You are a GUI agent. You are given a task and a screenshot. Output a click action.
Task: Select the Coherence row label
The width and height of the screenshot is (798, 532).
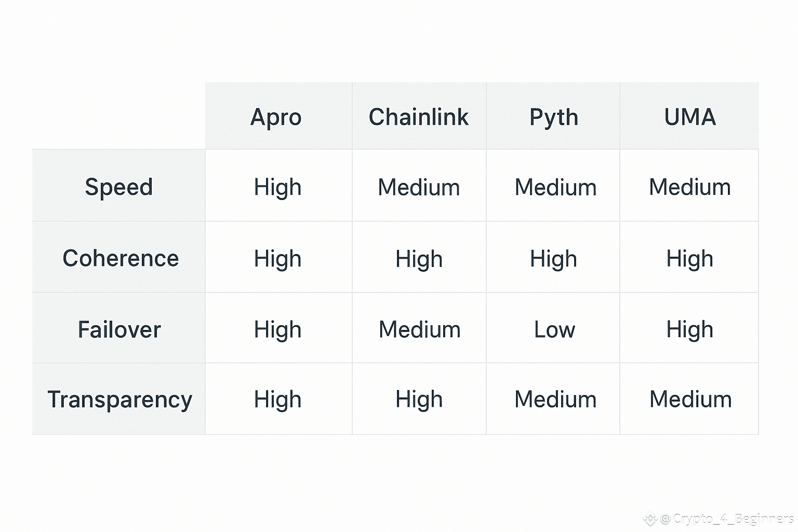(x=121, y=258)
